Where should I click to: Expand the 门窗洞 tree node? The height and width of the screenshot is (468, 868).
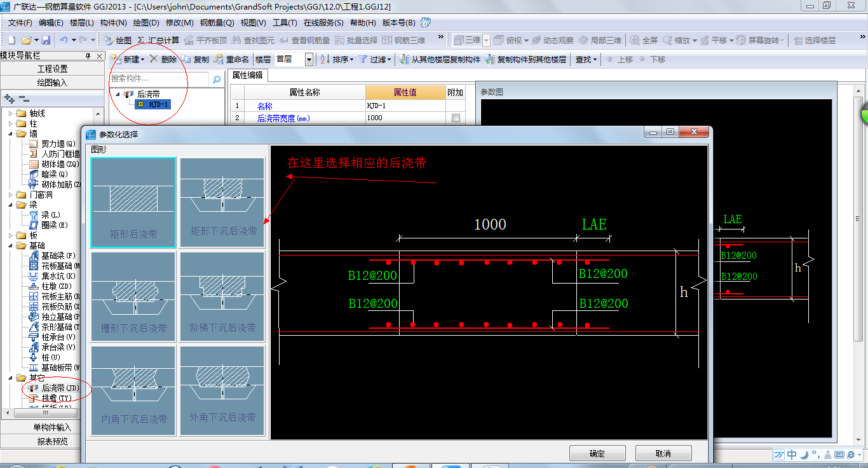point(11,195)
